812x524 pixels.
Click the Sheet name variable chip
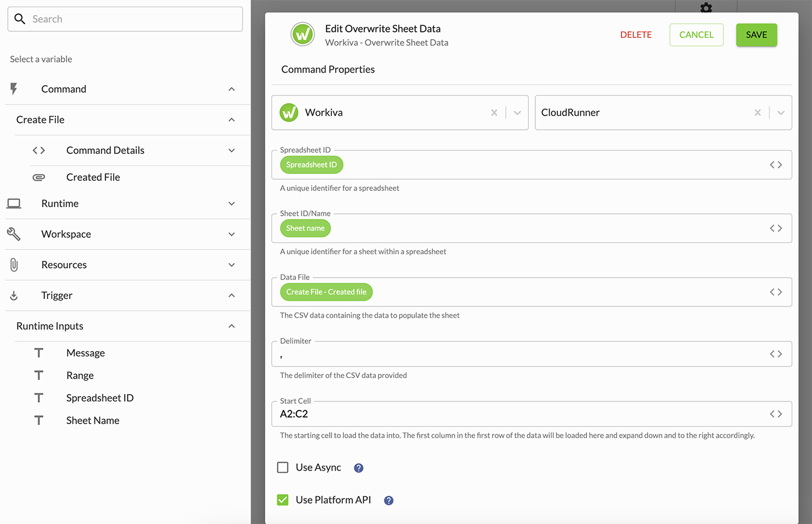click(306, 228)
